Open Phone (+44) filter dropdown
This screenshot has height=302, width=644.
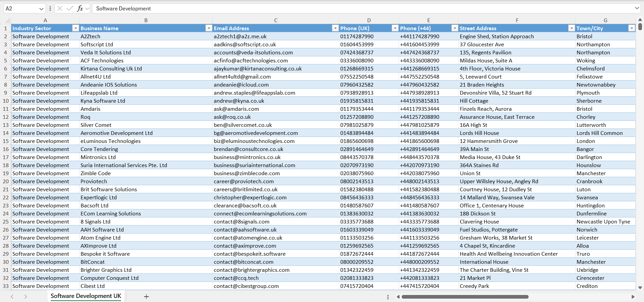(455, 28)
